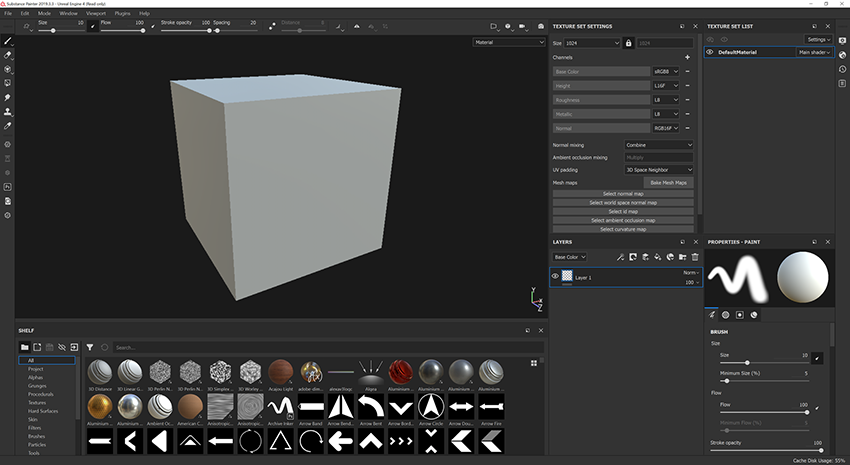This screenshot has height=465, width=850.
Task: Click the Bake Mesh Maps button
Action: tap(668, 182)
